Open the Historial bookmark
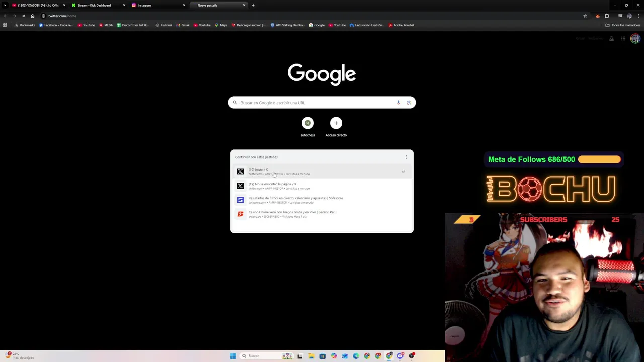The image size is (644, 362). [164, 25]
